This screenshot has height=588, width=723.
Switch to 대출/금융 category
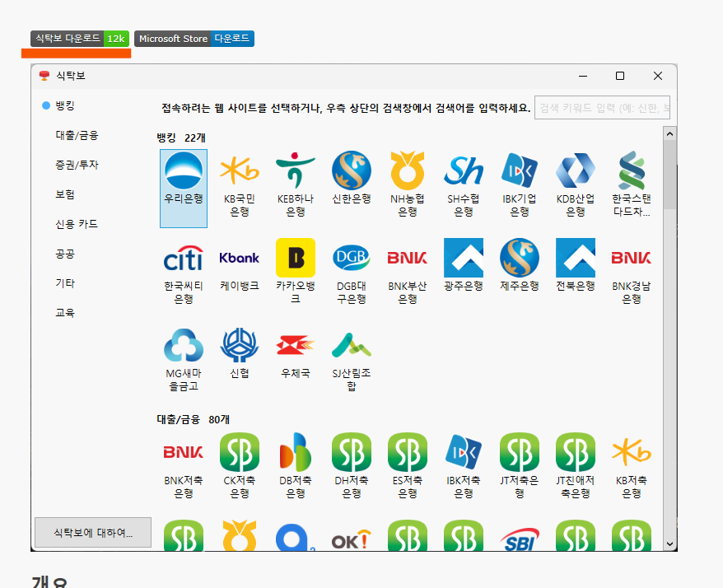(77, 135)
